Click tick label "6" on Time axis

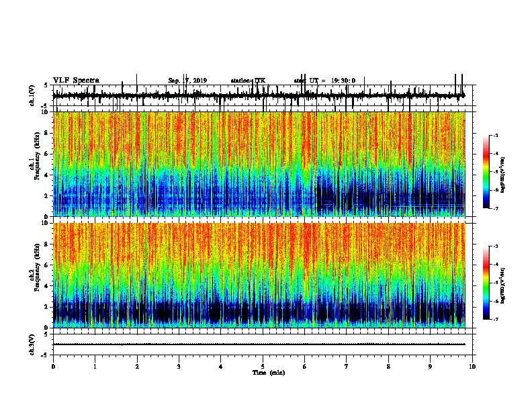[x=305, y=367]
